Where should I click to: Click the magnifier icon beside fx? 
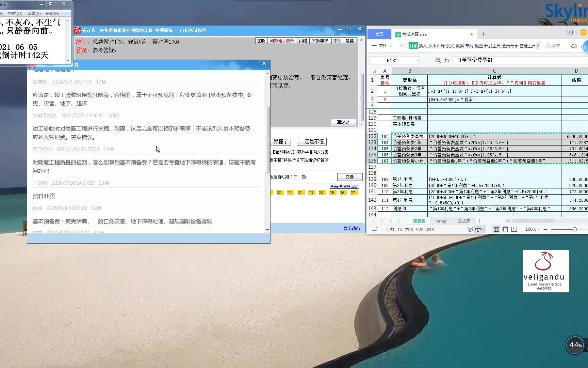(x=438, y=60)
